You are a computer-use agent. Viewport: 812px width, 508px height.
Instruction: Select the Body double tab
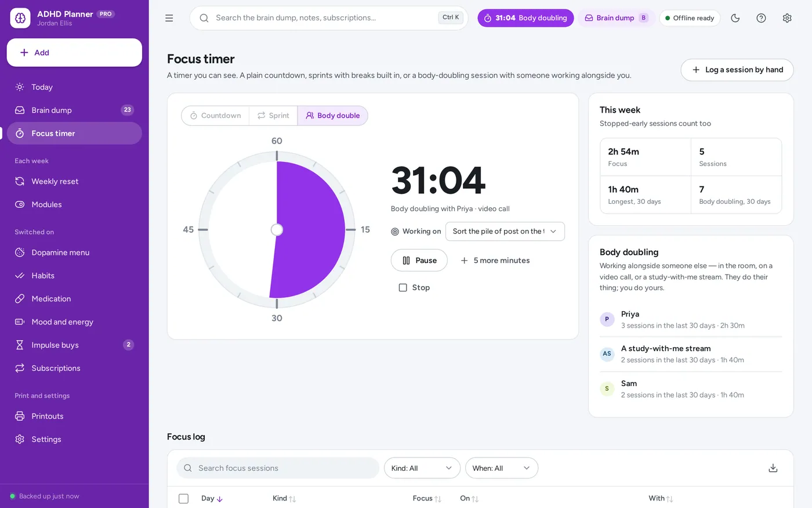[333, 116]
